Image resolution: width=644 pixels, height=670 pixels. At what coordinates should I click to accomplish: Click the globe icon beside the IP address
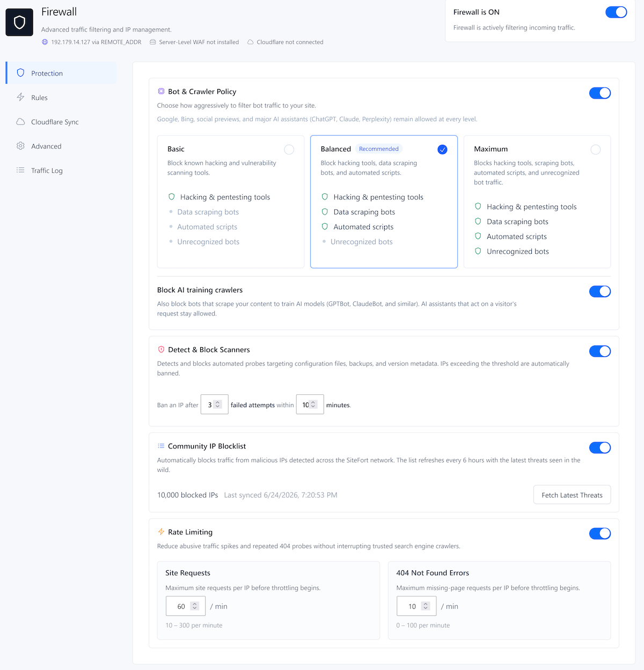click(45, 42)
